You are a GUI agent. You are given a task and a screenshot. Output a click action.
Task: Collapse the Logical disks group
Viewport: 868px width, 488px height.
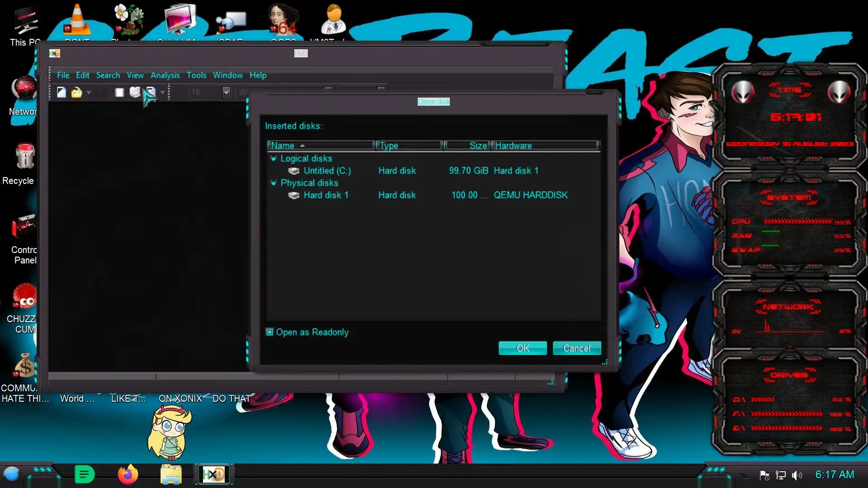click(x=273, y=159)
